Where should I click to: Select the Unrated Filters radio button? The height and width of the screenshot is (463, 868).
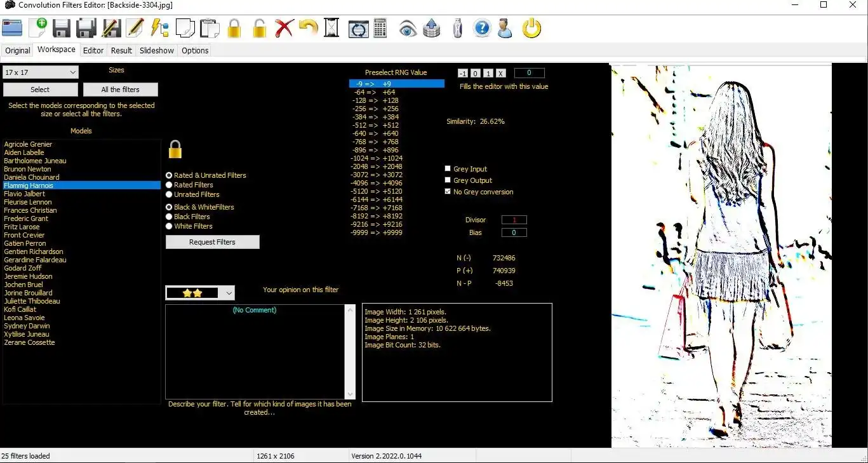tap(169, 194)
